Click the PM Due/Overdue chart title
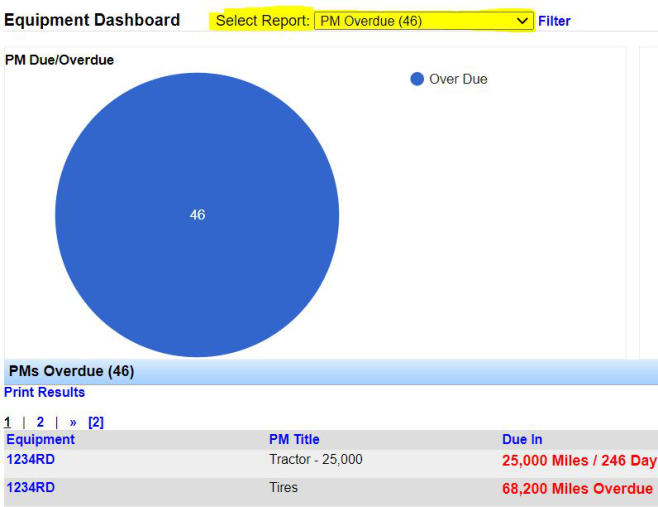658x507 pixels. (59, 60)
